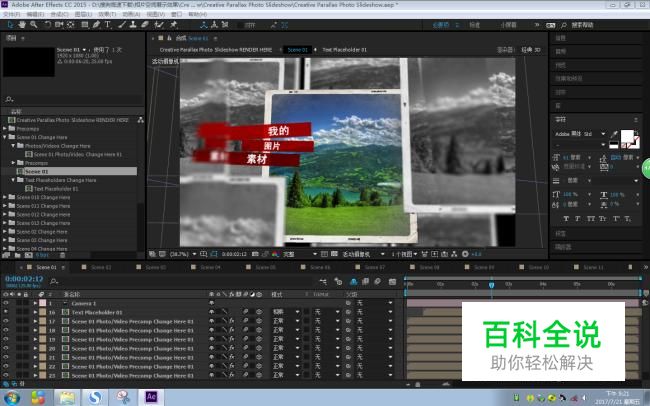
Task: Click the Superscript button
Action: [616, 219]
